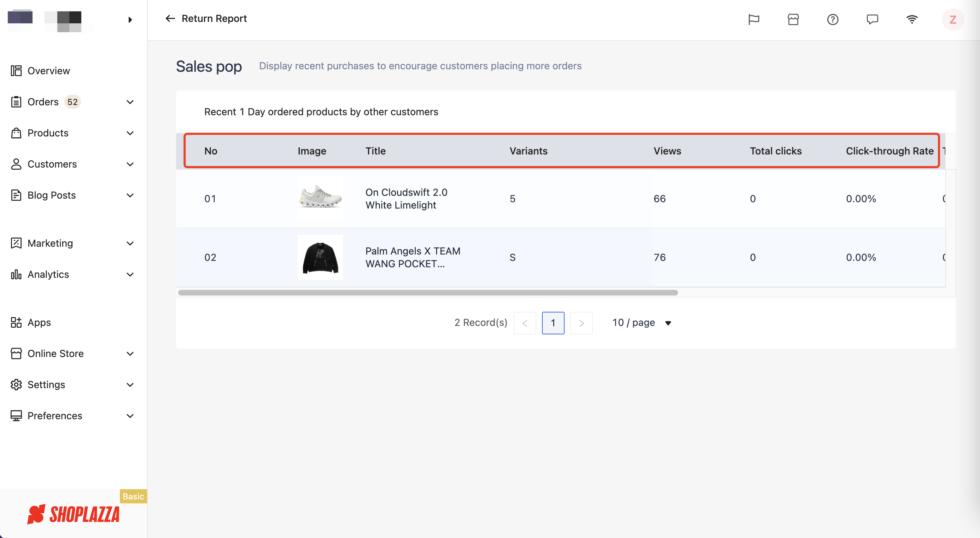980x538 pixels.
Task: Click the Variants column header
Action: tap(529, 151)
